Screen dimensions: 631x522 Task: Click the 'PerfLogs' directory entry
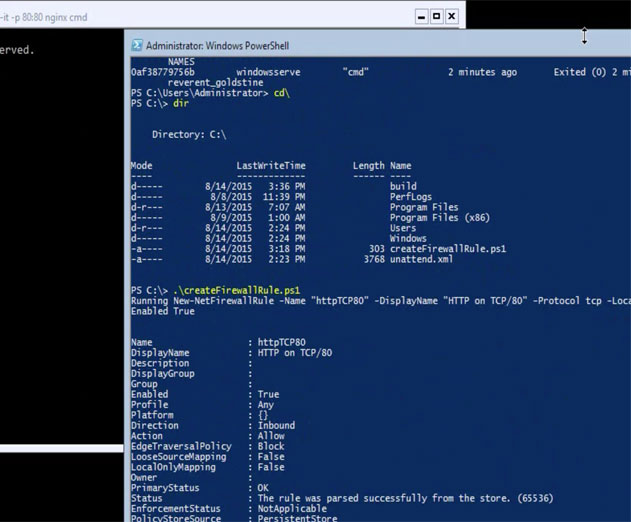point(410,197)
